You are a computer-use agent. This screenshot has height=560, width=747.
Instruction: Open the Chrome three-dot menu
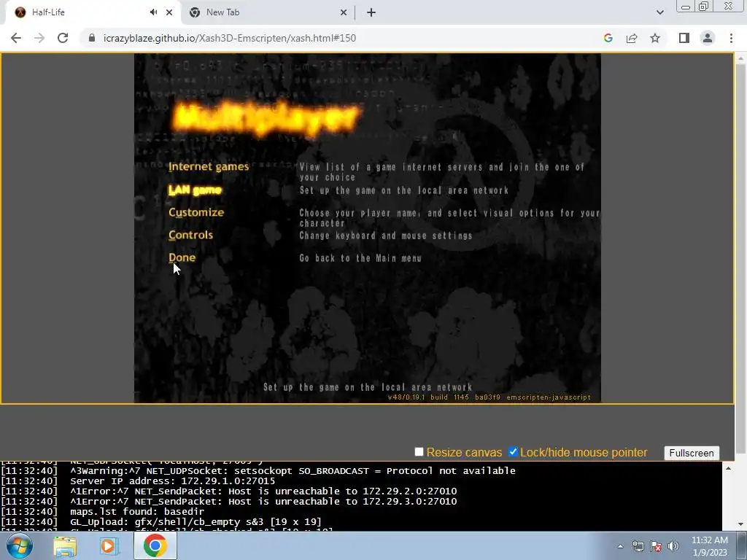click(731, 38)
